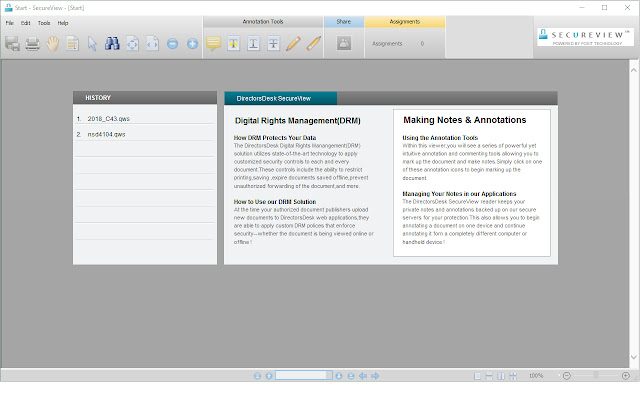
Task: Open the binoculars search tool
Action: pos(112,43)
